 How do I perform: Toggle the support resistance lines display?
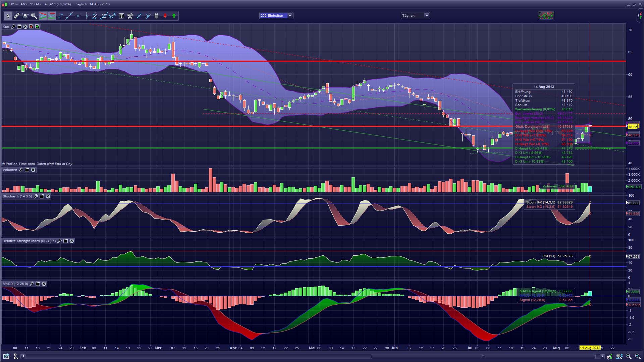click(x=52, y=16)
